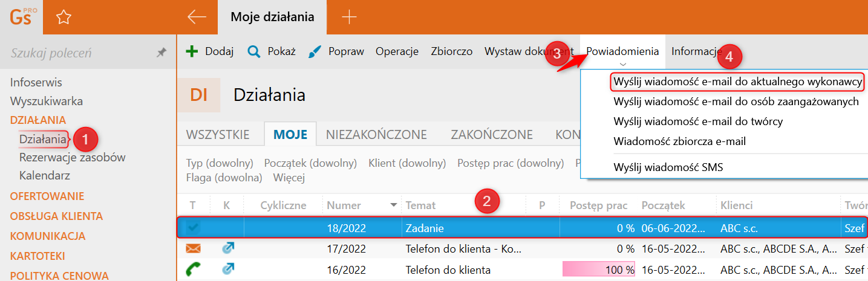Click the Pokaż magnifier icon
This screenshot has height=281, width=868.
tap(254, 51)
